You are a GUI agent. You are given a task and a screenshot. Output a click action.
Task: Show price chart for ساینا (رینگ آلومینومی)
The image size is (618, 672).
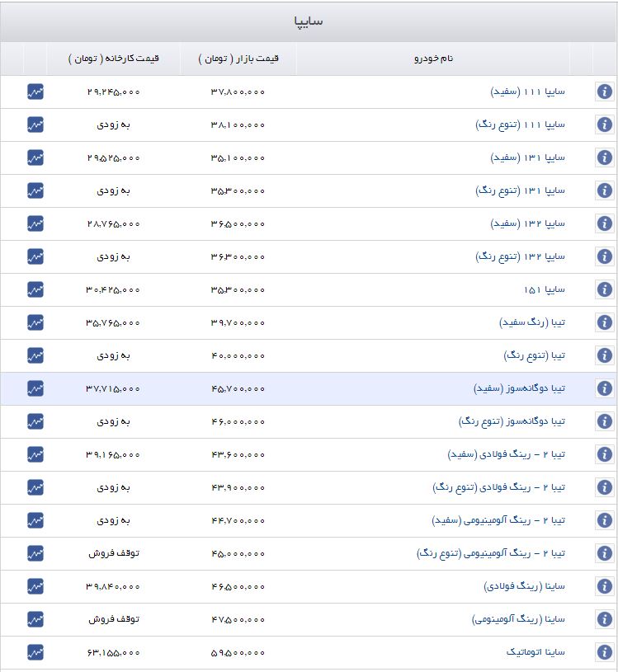point(35,620)
